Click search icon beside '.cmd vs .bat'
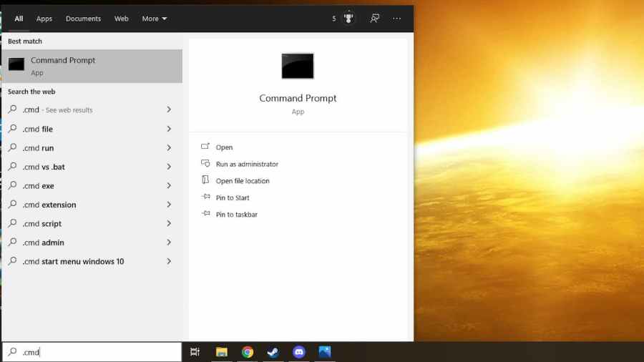The height and width of the screenshot is (362, 644). (x=13, y=166)
